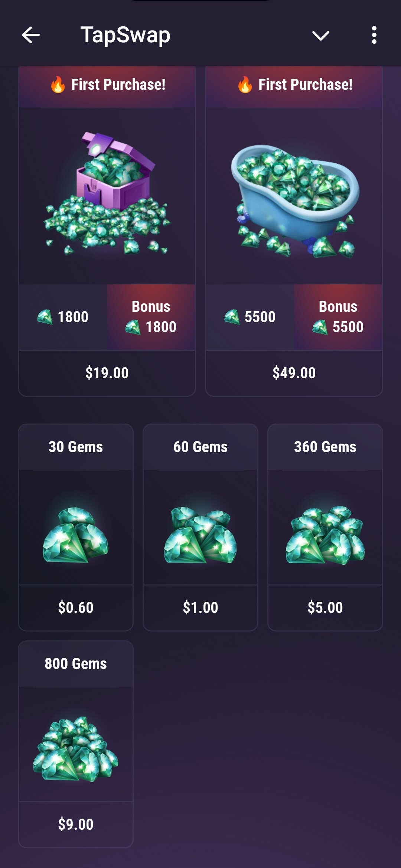
Task: Go back using the arrow icon
Action: click(30, 35)
